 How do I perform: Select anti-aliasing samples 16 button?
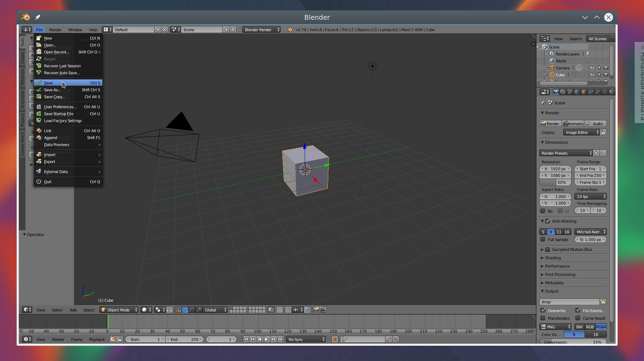(567, 232)
